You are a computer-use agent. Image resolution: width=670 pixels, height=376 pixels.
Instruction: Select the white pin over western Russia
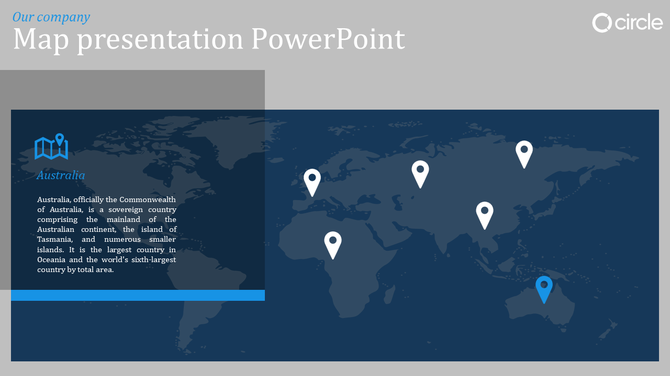[420, 174]
